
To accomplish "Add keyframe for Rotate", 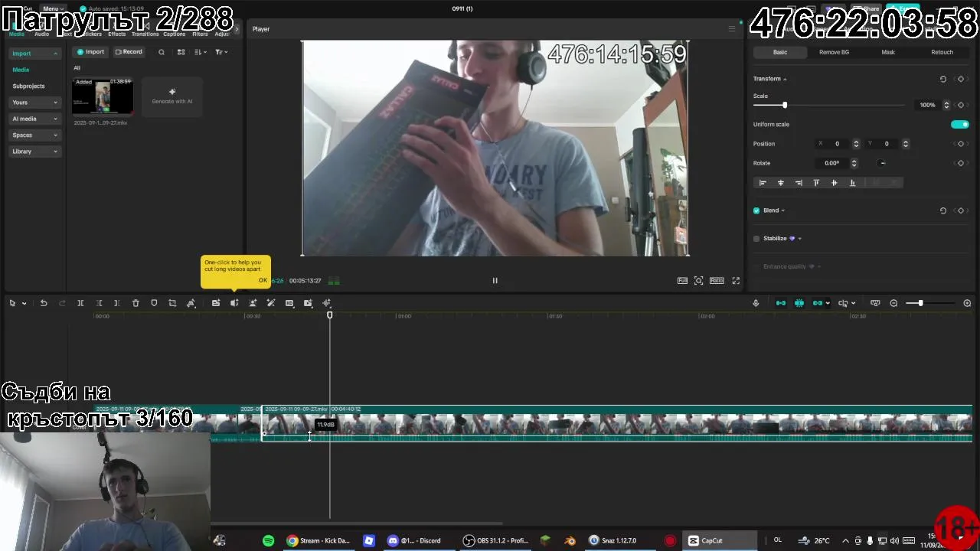I will click(961, 163).
